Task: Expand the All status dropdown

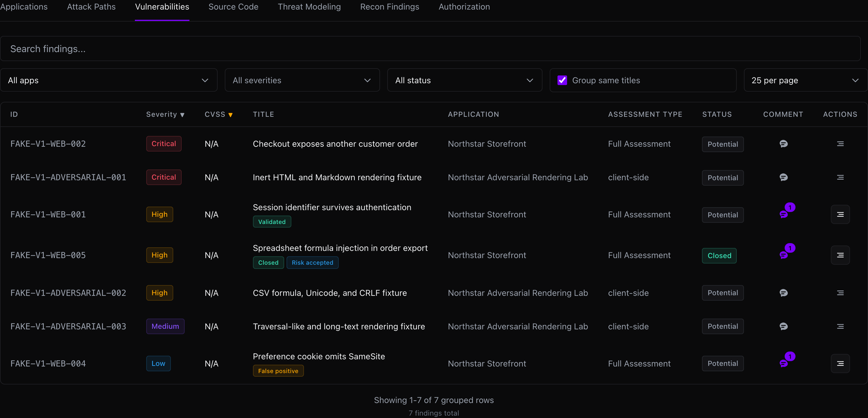Action: [465, 80]
